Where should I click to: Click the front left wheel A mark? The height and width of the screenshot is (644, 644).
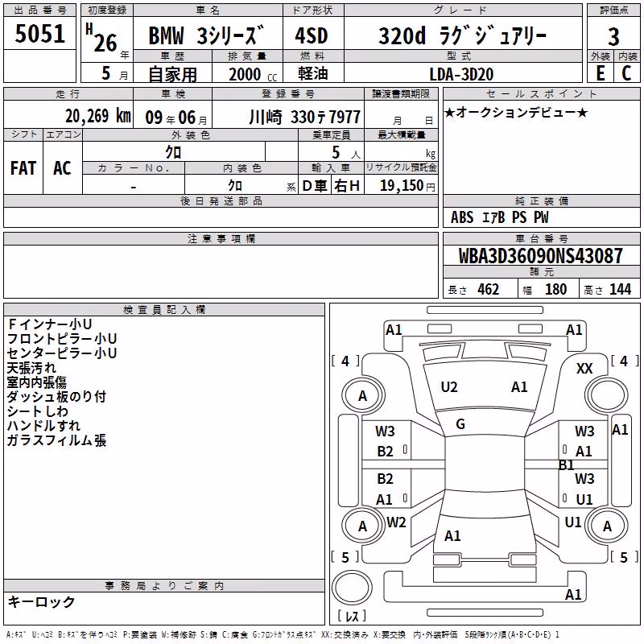click(362, 395)
